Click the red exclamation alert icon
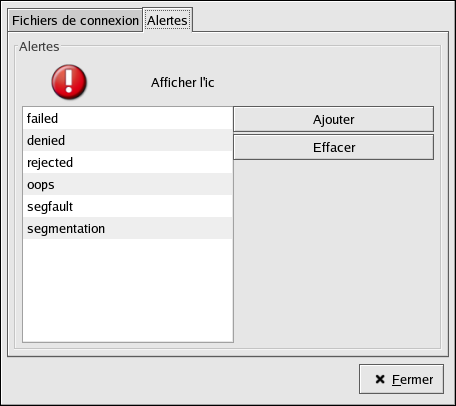Viewport: 456px width, 406px height. pyautogui.click(x=69, y=82)
